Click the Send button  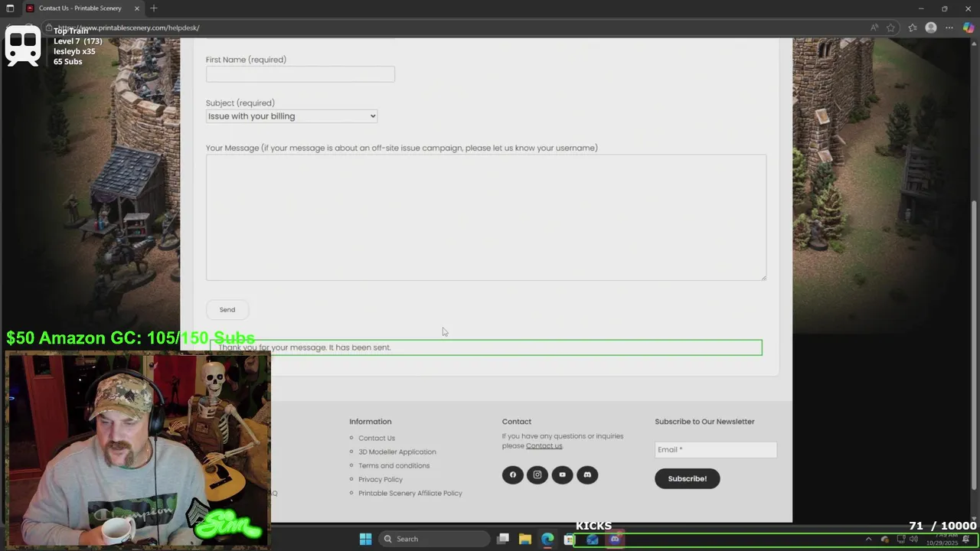[x=227, y=310]
